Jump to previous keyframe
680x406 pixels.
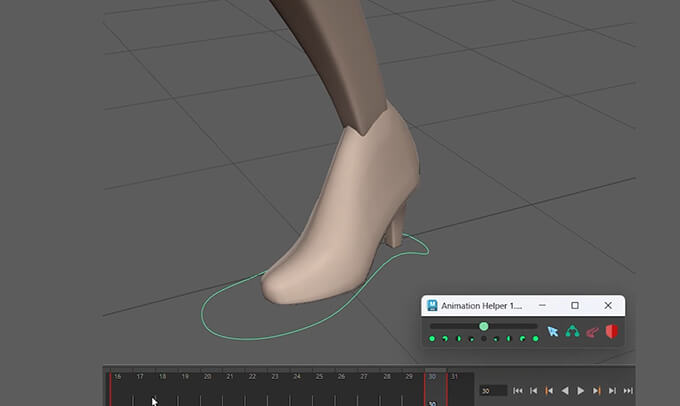pos(549,391)
